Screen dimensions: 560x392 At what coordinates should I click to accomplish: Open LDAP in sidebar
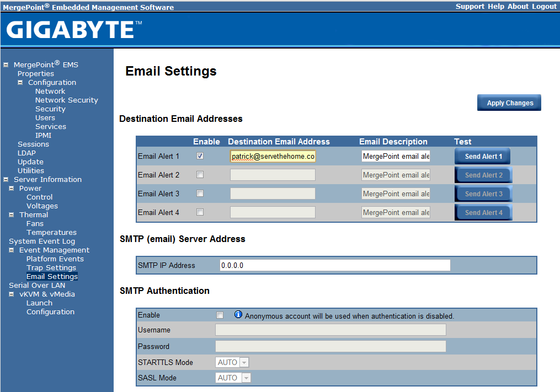pyautogui.click(x=27, y=153)
